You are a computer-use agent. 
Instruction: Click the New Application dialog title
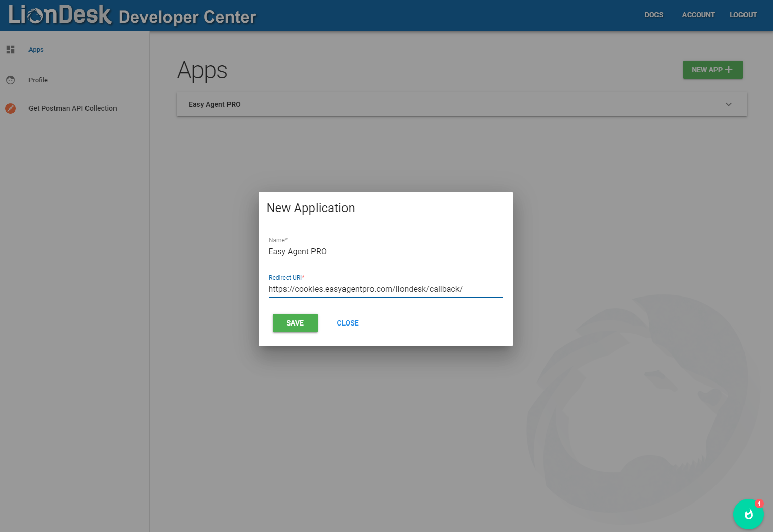coord(311,208)
